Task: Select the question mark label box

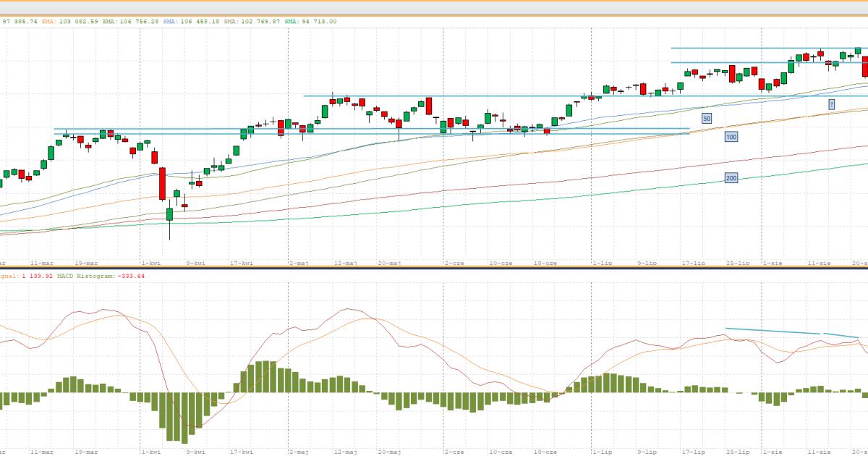Action: coord(832,104)
